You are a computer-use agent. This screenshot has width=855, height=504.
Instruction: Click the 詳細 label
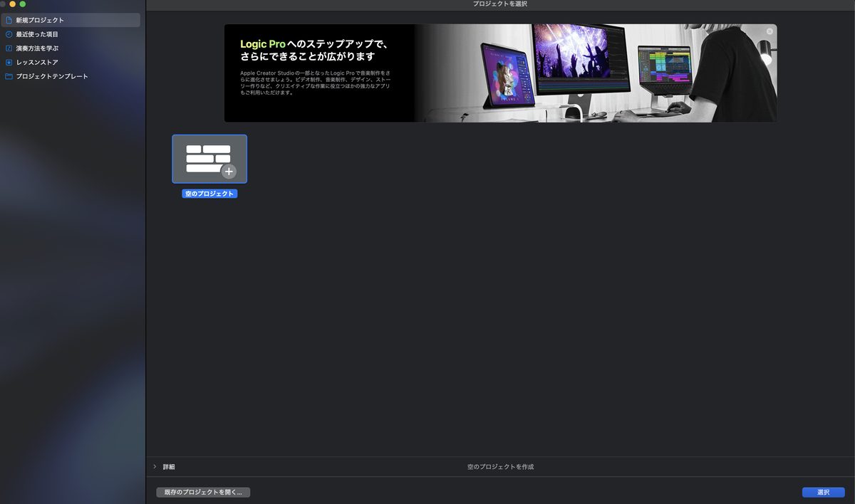[x=169, y=467]
